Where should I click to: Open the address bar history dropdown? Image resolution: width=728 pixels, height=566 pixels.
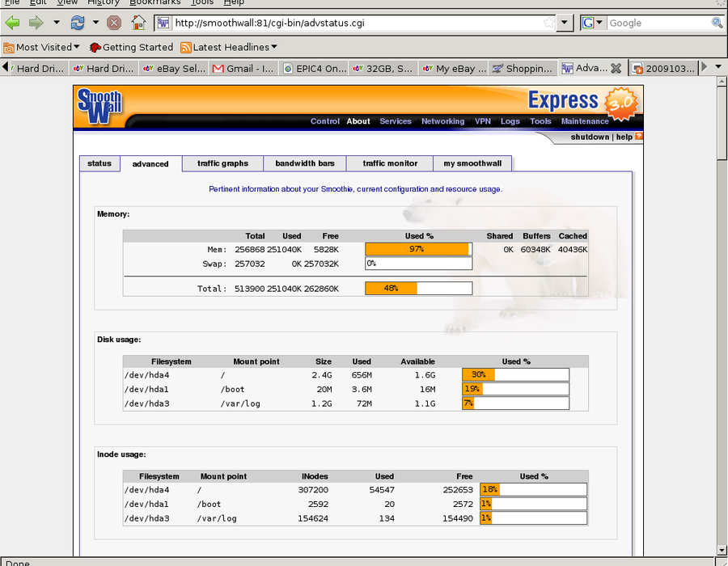coord(565,23)
